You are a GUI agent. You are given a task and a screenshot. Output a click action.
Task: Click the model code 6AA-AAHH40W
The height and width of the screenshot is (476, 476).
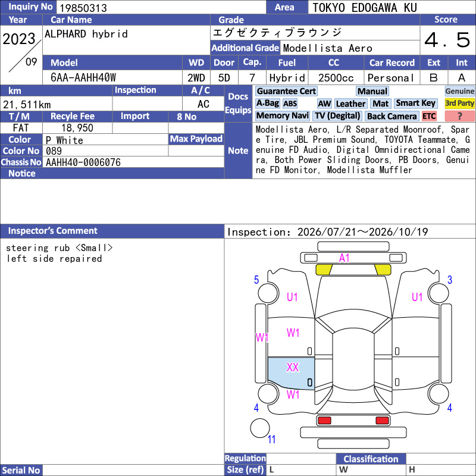pyautogui.click(x=83, y=77)
